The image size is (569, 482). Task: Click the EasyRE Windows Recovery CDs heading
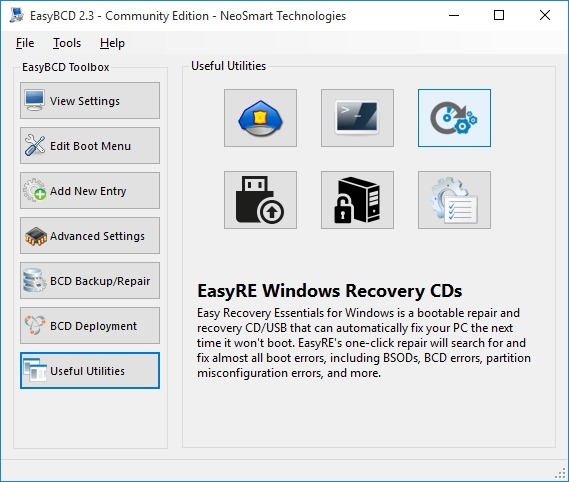[329, 291]
